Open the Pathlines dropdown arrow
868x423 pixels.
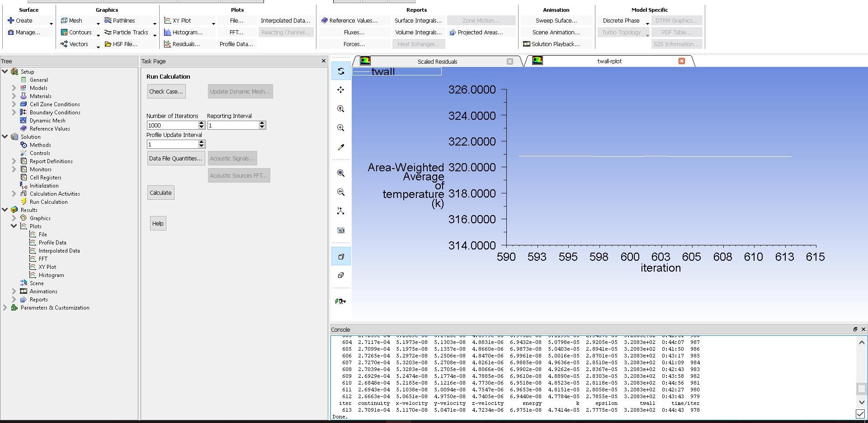(155, 23)
